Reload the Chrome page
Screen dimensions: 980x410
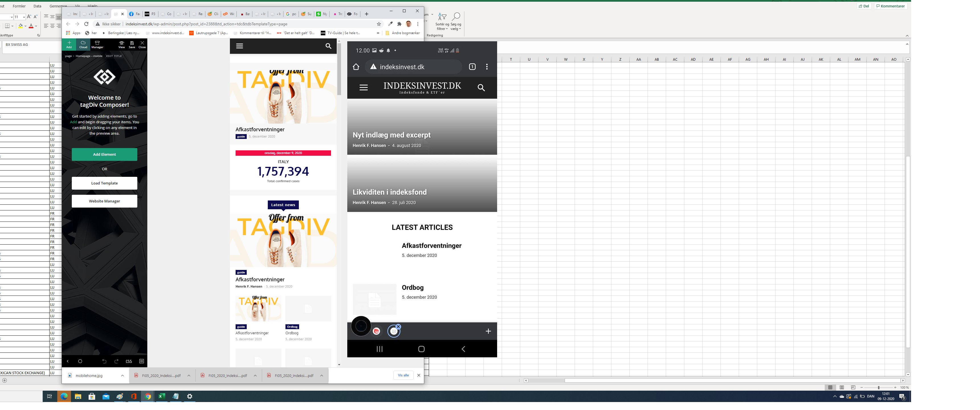(86, 24)
